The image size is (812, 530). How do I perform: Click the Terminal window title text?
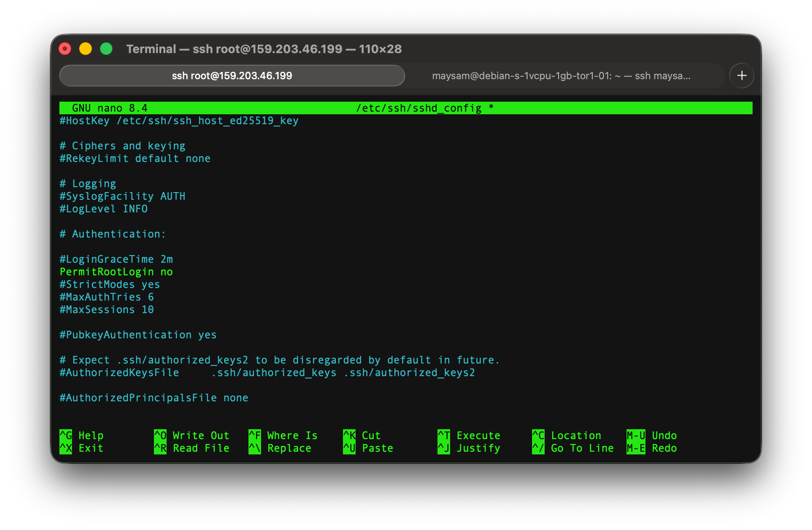264,49
